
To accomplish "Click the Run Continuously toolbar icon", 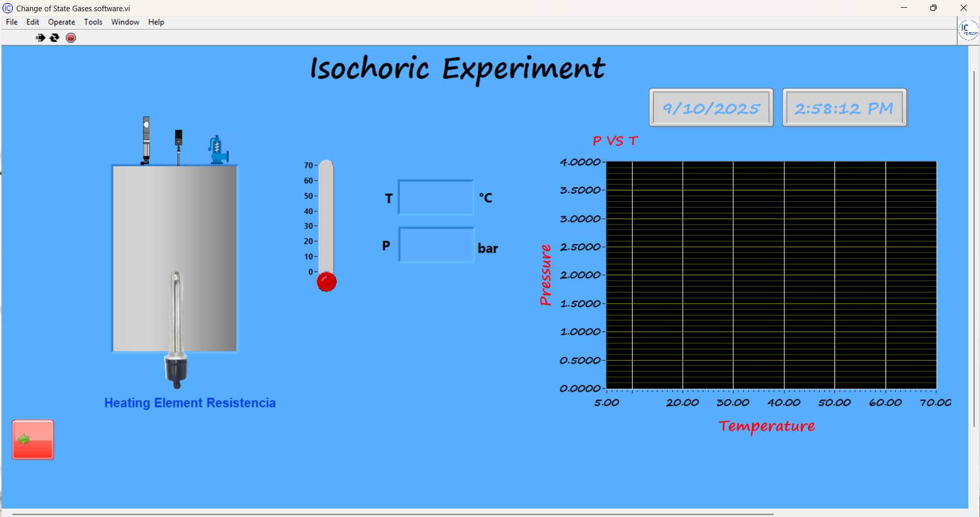I will click(x=55, y=38).
